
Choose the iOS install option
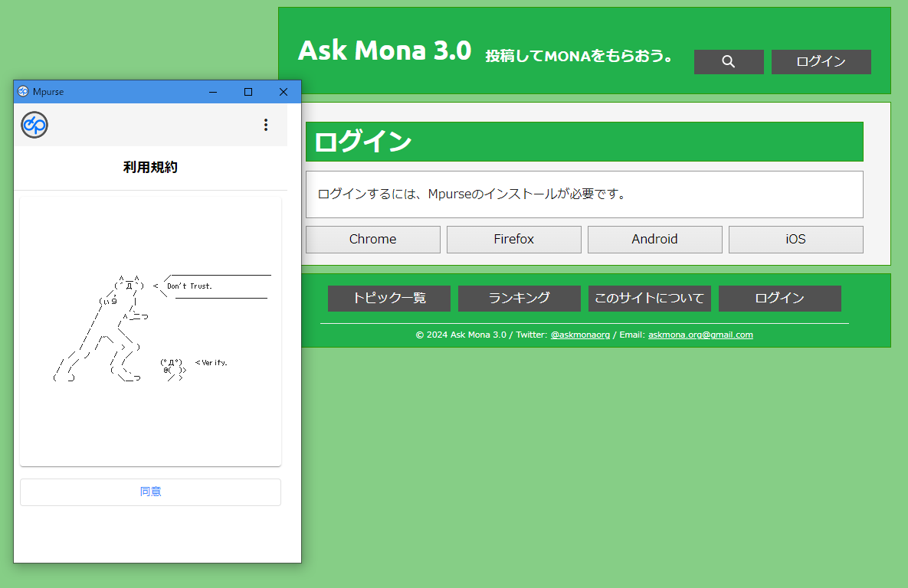pos(795,240)
